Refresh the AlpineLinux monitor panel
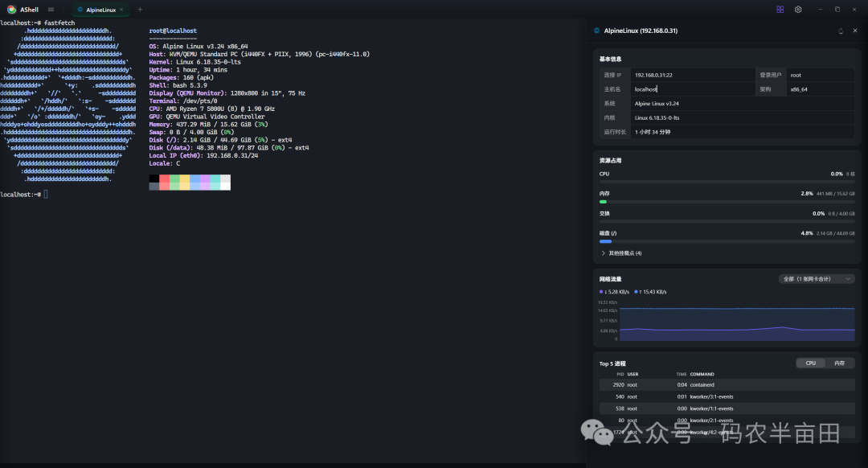 pos(841,31)
